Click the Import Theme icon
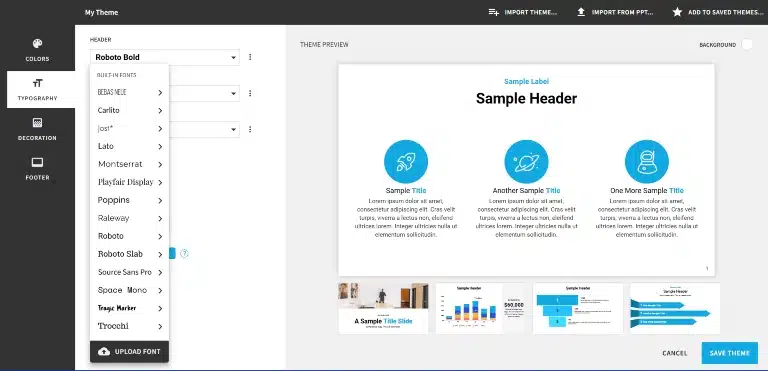 tap(494, 12)
